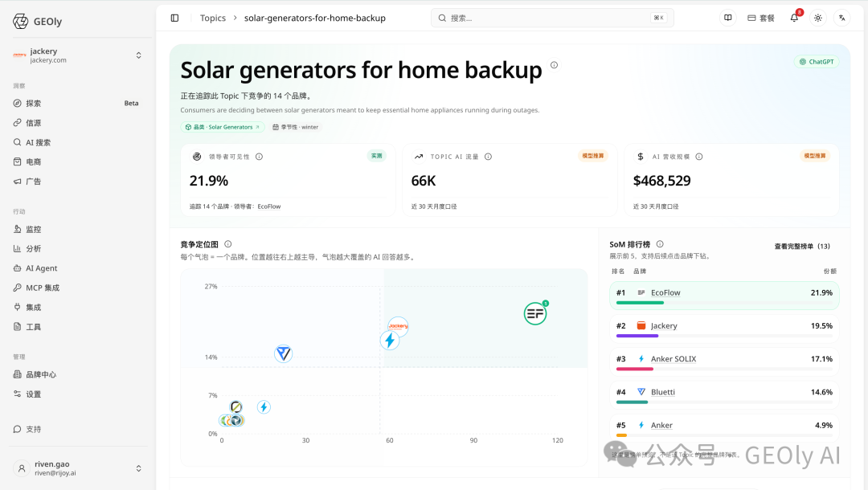Open 信源 in the sidebar
This screenshot has height=490, width=868.
coord(76,123)
